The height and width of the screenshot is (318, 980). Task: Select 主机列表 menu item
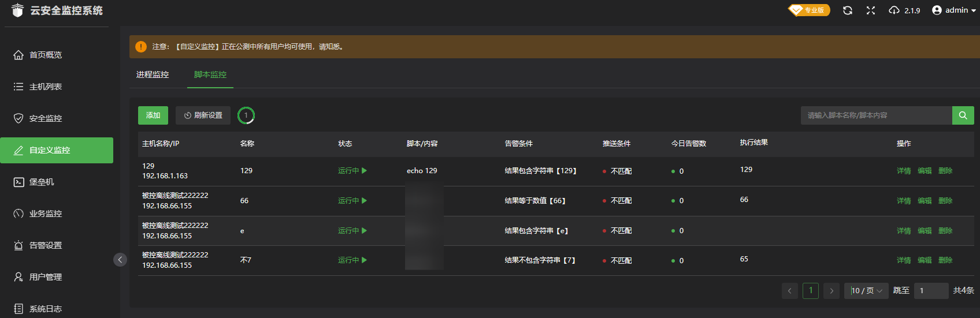(46, 87)
